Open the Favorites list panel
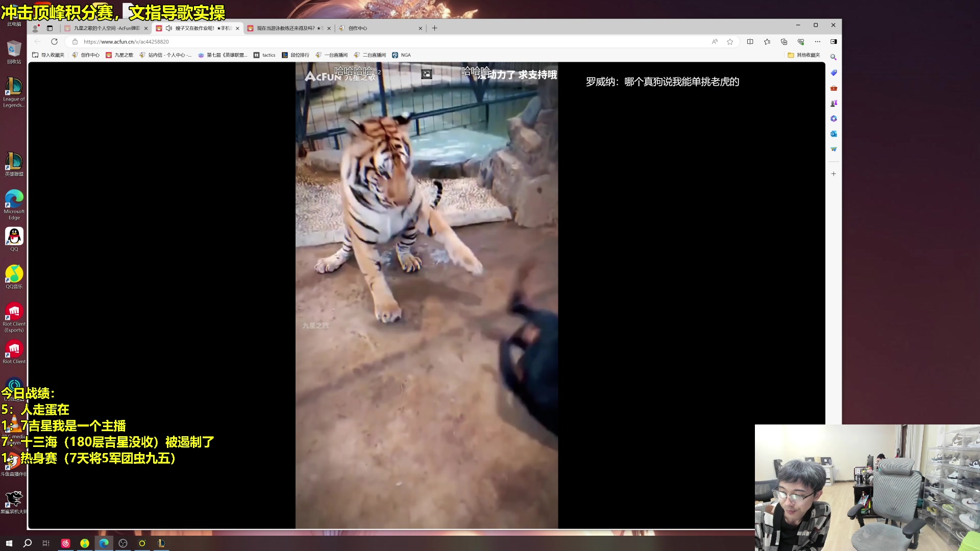Screen dimensions: 980x551 point(767,42)
